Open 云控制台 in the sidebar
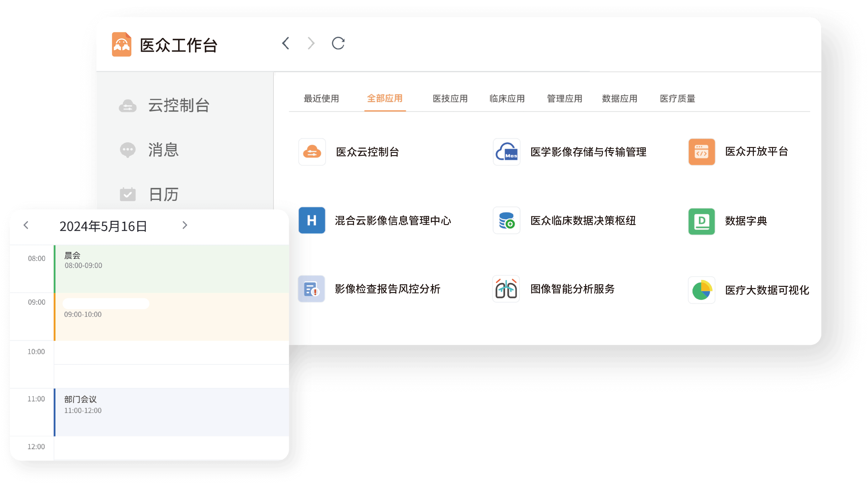 (x=179, y=105)
